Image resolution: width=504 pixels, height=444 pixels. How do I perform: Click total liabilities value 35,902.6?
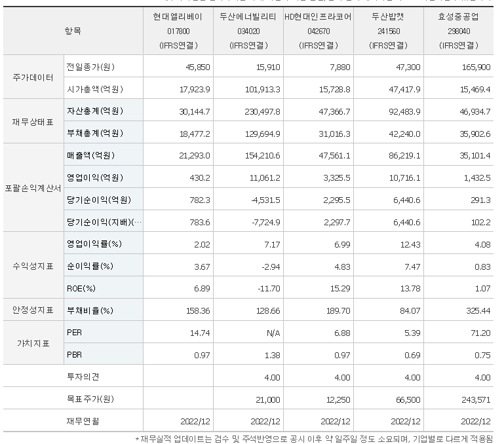coord(475,134)
